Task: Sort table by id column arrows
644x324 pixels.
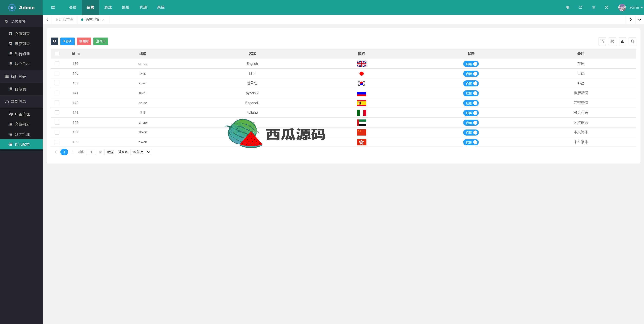Action: (x=79, y=54)
